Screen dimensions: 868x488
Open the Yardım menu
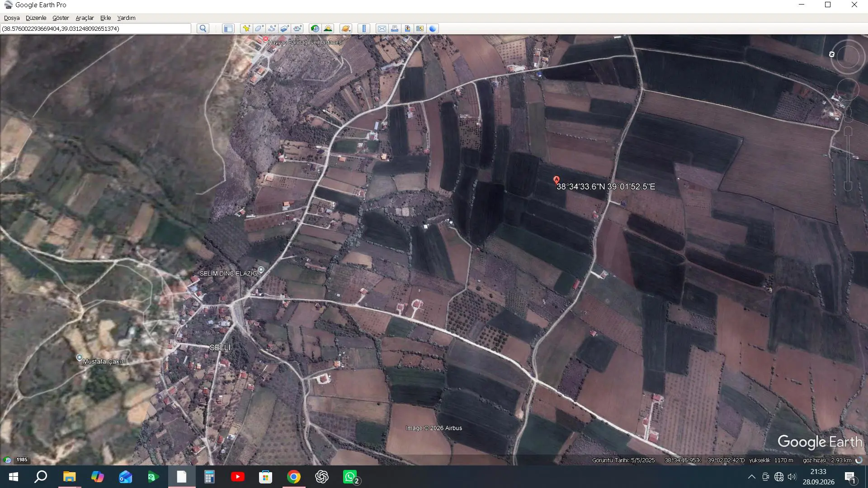click(x=126, y=18)
